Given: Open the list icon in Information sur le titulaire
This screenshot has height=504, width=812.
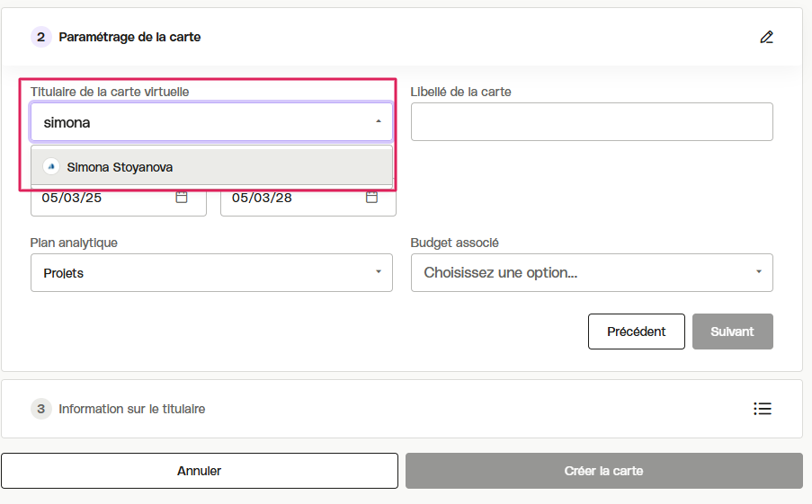Looking at the screenshot, I should 763,409.
